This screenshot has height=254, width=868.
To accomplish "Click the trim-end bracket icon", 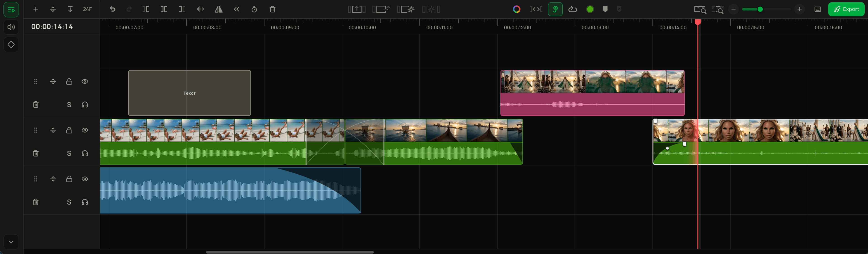I will point(182,10).
